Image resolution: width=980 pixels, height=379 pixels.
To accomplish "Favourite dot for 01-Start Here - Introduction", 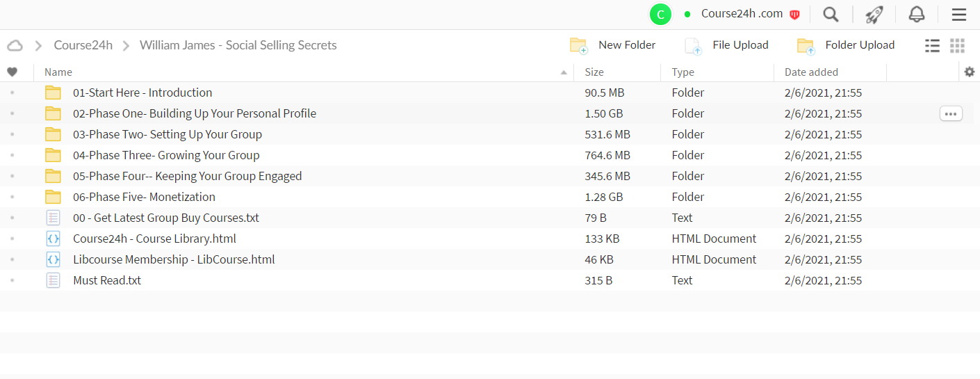I will (12, 92).
